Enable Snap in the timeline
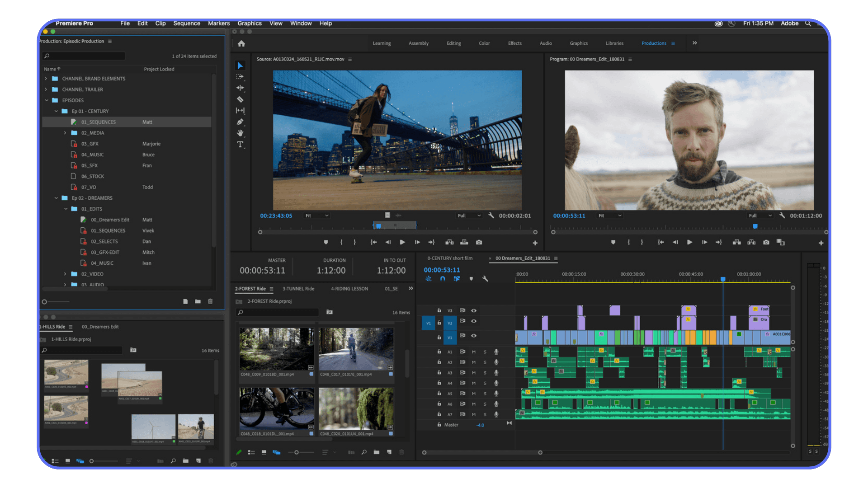The height and width of the screenshot is (488, 868). point(443,279)
